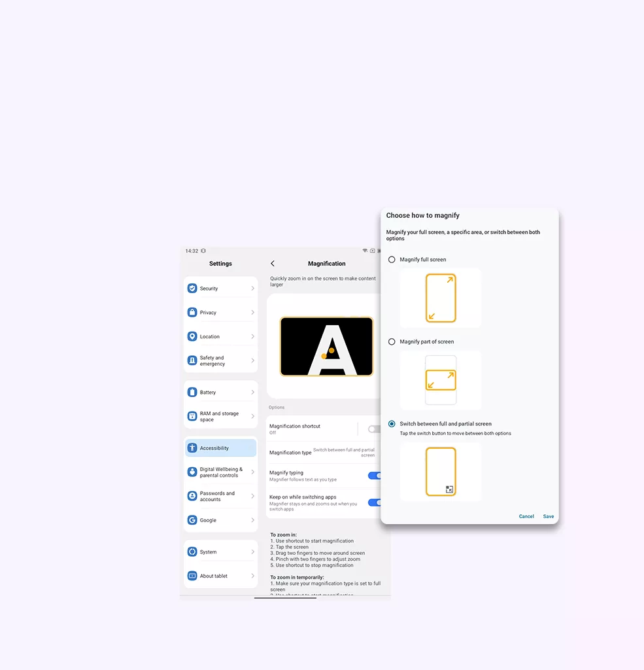Select Magnify full screen radio button

pos(392,260)
